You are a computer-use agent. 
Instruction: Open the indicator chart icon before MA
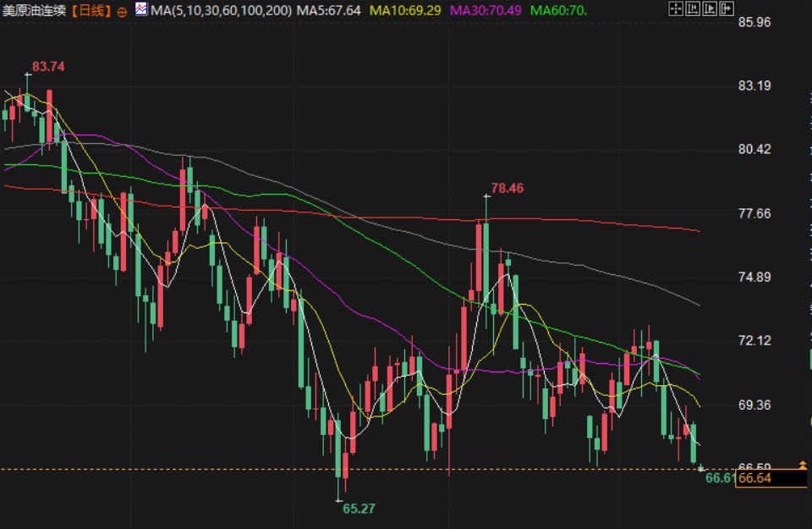[x=141, y=8]
